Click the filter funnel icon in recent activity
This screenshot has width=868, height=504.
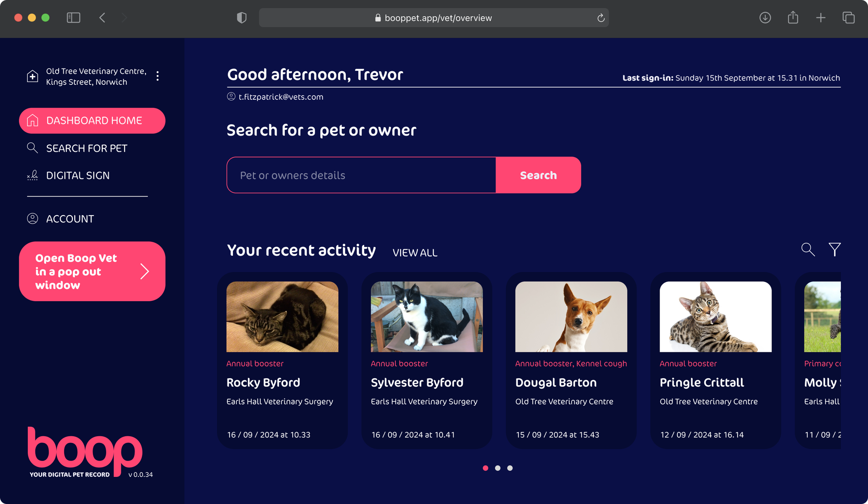(834, 249)
